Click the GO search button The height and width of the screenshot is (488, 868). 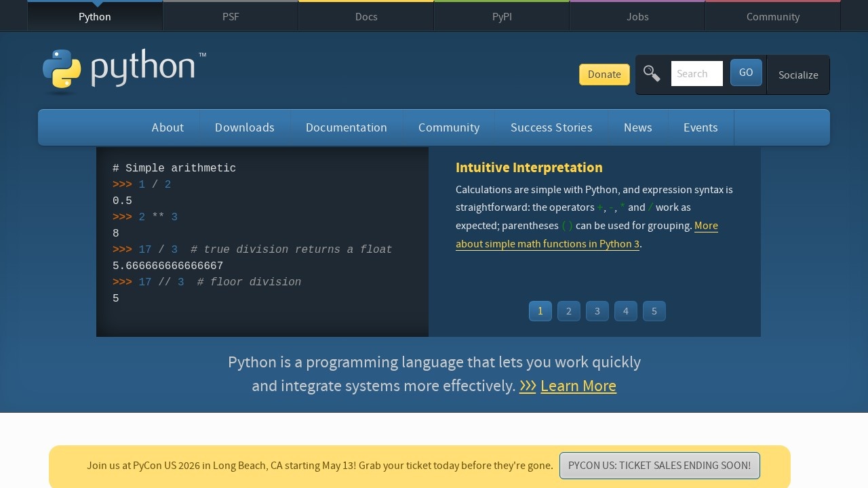[x=746, y=73]
